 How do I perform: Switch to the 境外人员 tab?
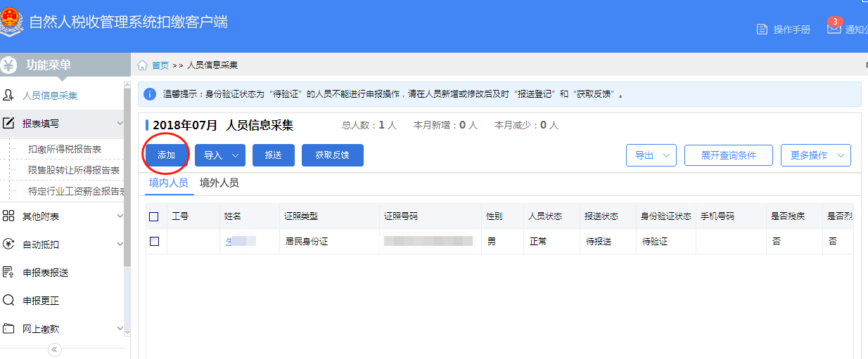[219, 183]
